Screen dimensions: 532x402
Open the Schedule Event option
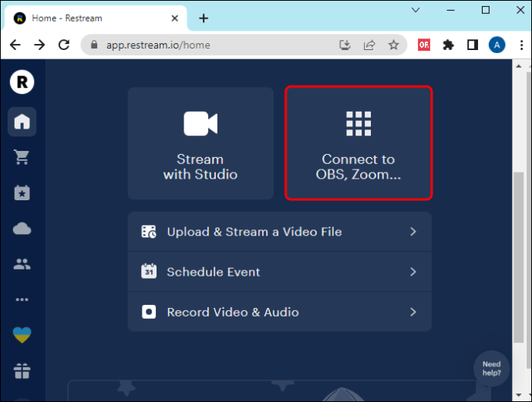click(280, 272)
